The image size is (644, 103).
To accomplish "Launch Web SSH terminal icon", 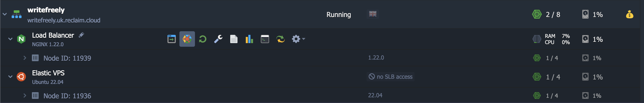I will coord(265,39).
